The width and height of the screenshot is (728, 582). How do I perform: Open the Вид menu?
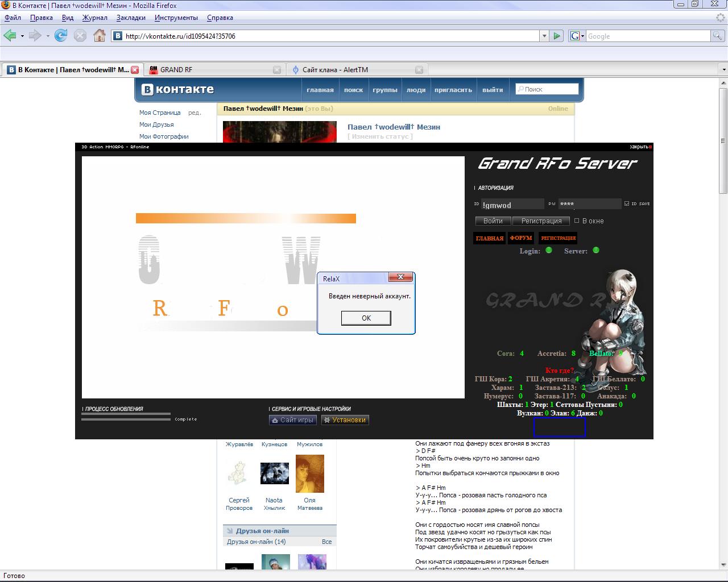pos(68,18)
